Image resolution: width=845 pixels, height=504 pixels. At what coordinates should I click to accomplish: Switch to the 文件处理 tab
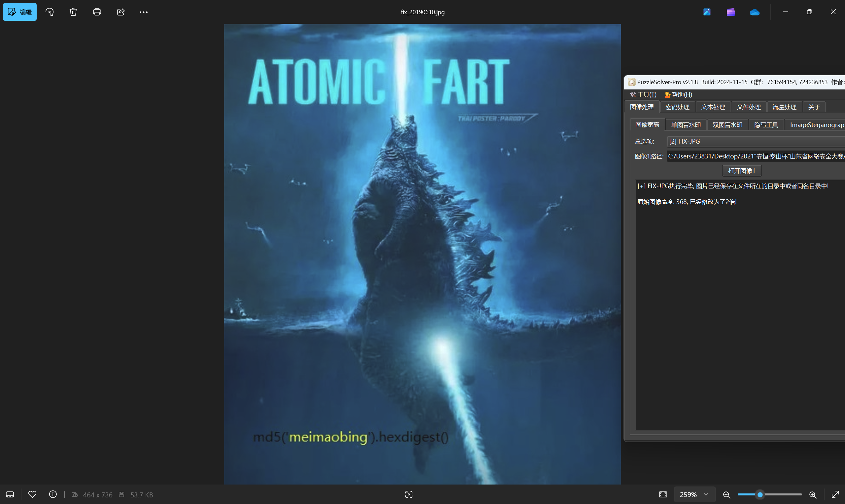click(749, 107)
